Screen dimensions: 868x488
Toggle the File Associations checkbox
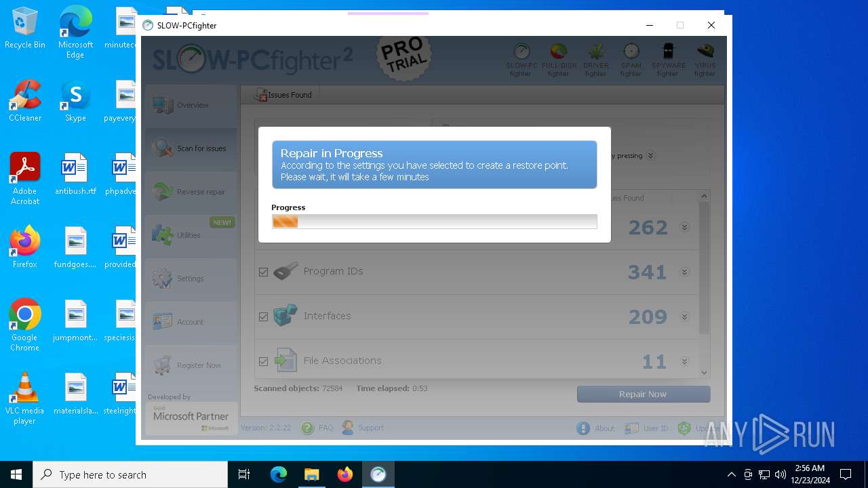point(264,361)
